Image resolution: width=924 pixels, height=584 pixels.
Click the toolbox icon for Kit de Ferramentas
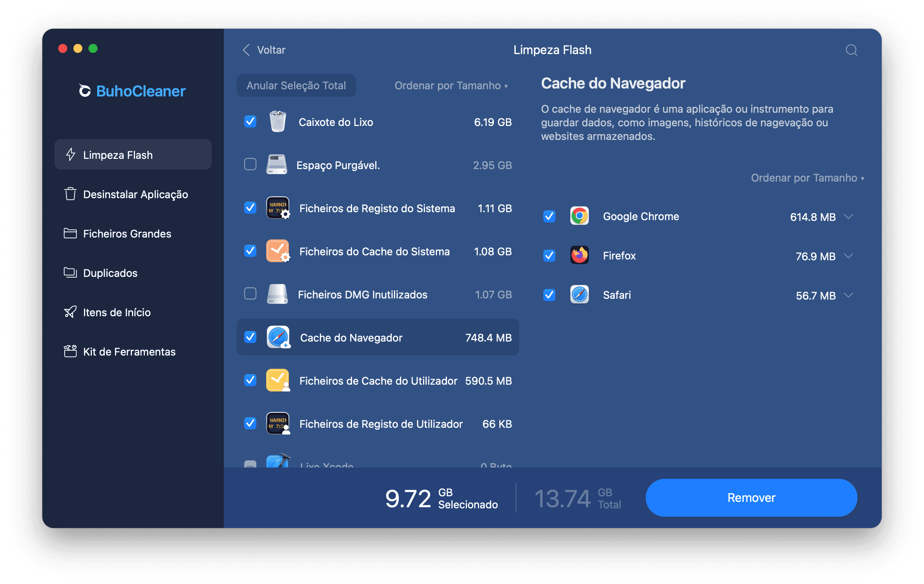[70, 351]
